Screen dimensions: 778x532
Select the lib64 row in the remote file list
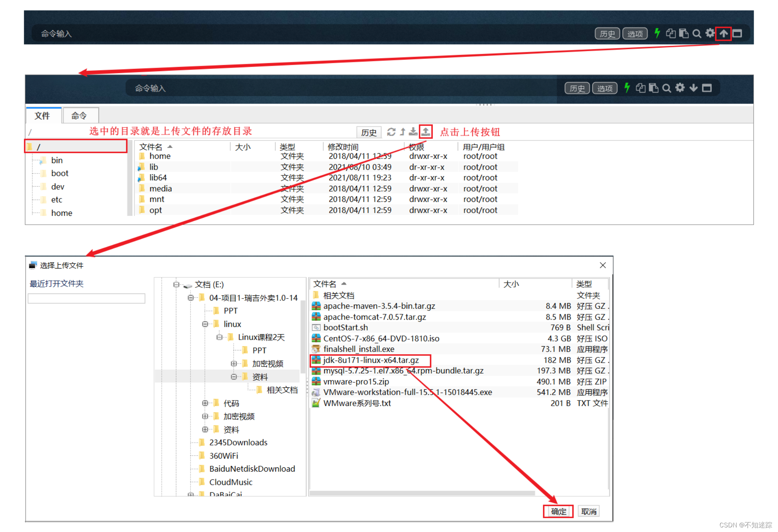pyautogui.click(x=327, y=178)
